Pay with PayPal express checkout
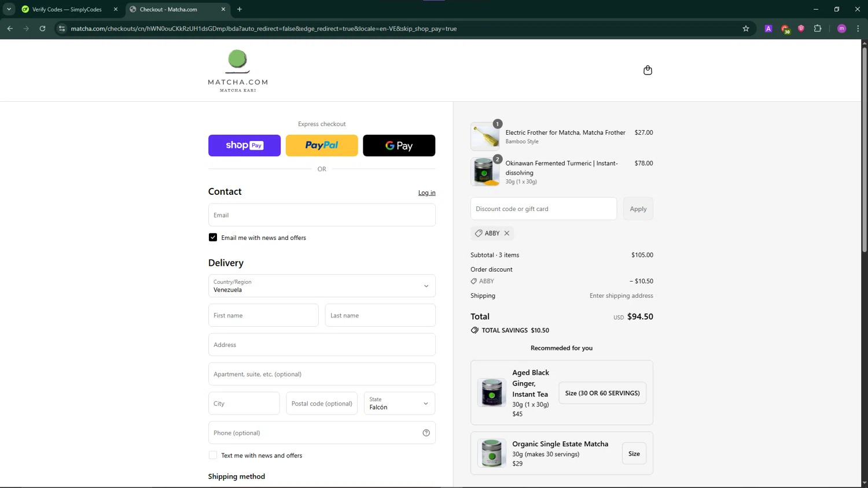The height and width of the screenshot is (488, 868). 322,146
